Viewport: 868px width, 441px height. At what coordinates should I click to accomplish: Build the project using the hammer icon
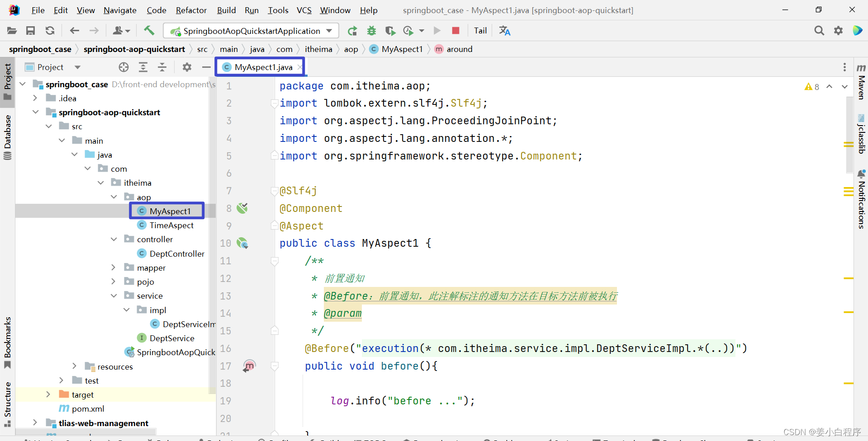(x=149, y=30)
